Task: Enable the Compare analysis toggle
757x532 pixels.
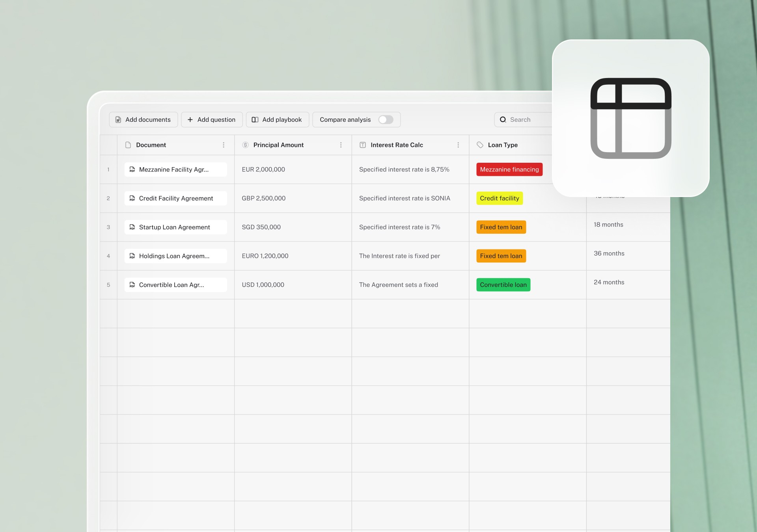Action: [x=386, y=119]
